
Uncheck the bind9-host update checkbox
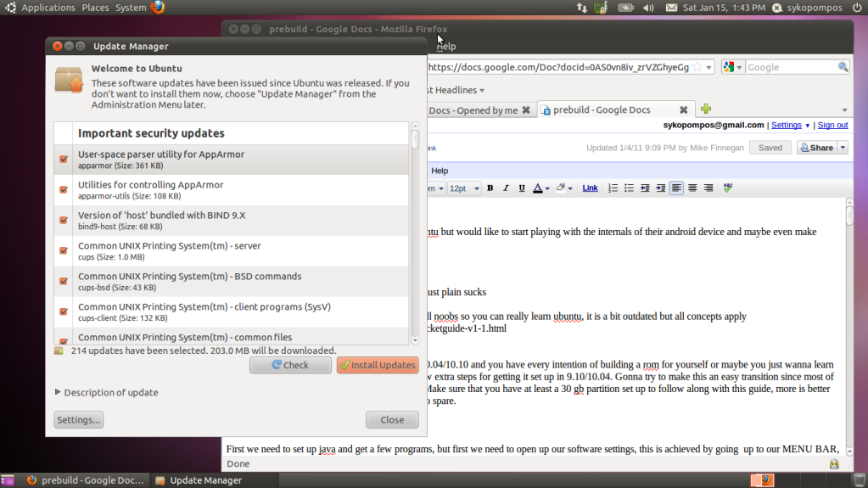click(64, 221)
